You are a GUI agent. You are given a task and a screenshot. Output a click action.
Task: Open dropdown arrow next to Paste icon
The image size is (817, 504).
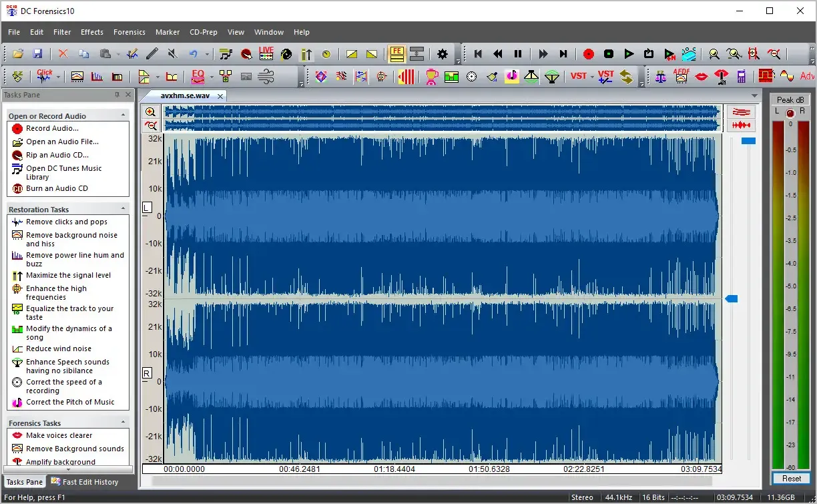119,54
